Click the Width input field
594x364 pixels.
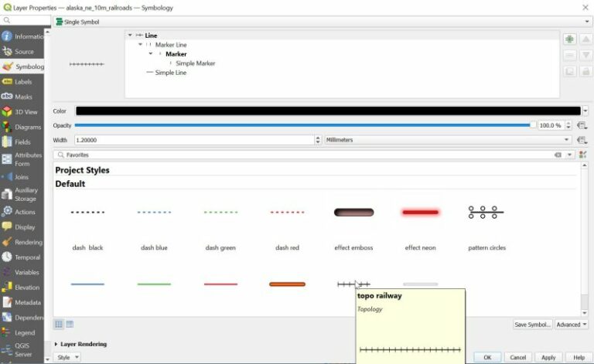pos(193,140)
